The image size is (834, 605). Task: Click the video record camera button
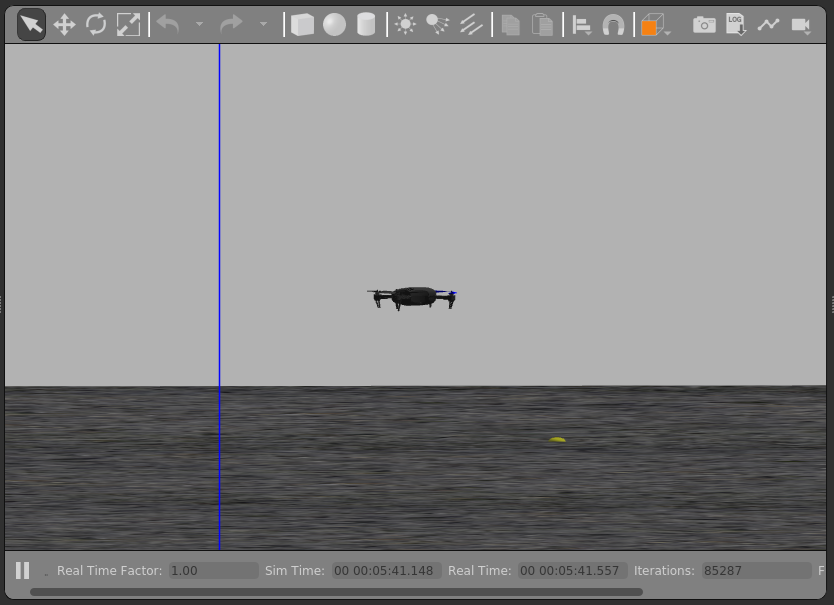[x=800, y=25]
